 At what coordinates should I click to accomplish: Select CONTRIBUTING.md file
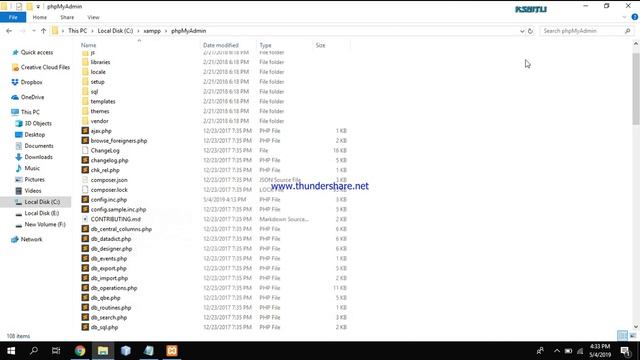(x=116, y=219)
